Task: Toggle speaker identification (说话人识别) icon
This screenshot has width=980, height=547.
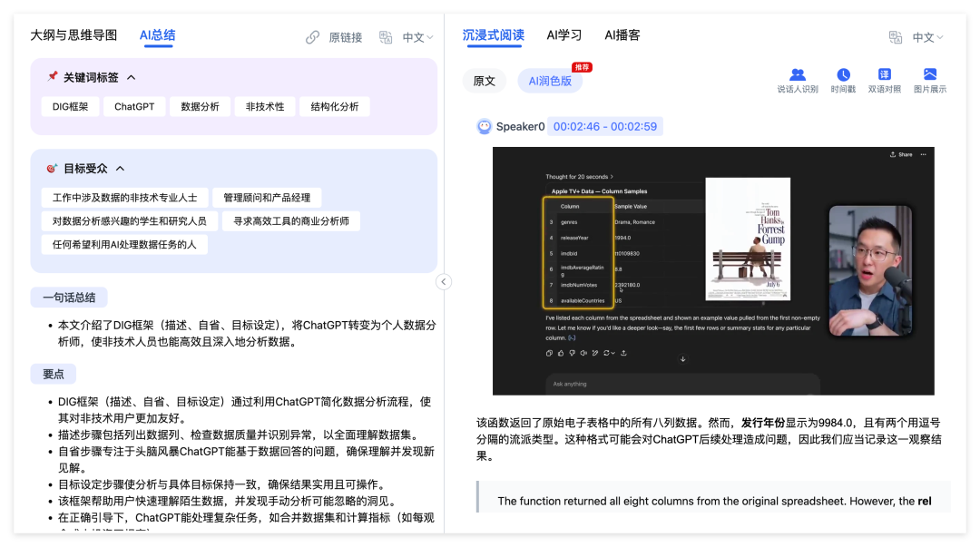Action: tap(798, 75)
